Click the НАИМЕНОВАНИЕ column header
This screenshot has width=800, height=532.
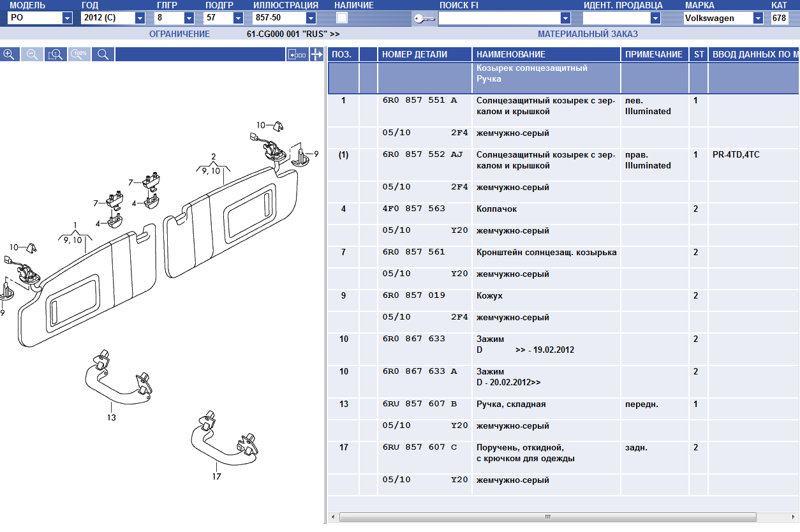pyautogui.click(x=546, y=55)
